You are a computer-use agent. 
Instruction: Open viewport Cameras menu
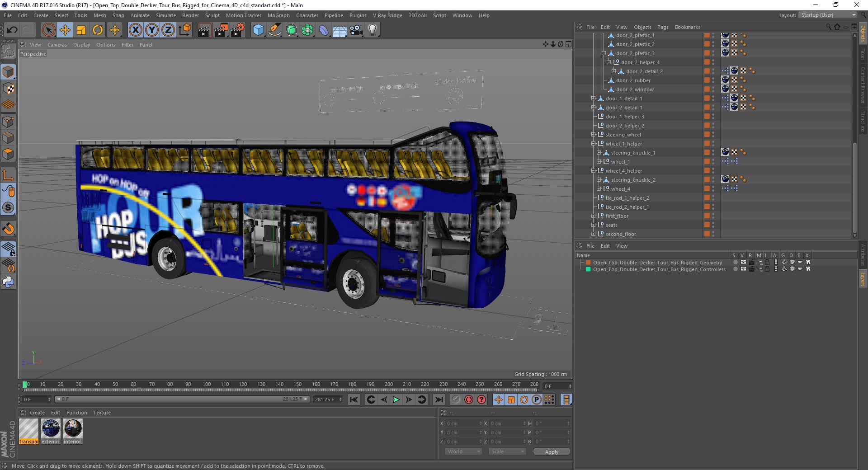click(57, 45)
